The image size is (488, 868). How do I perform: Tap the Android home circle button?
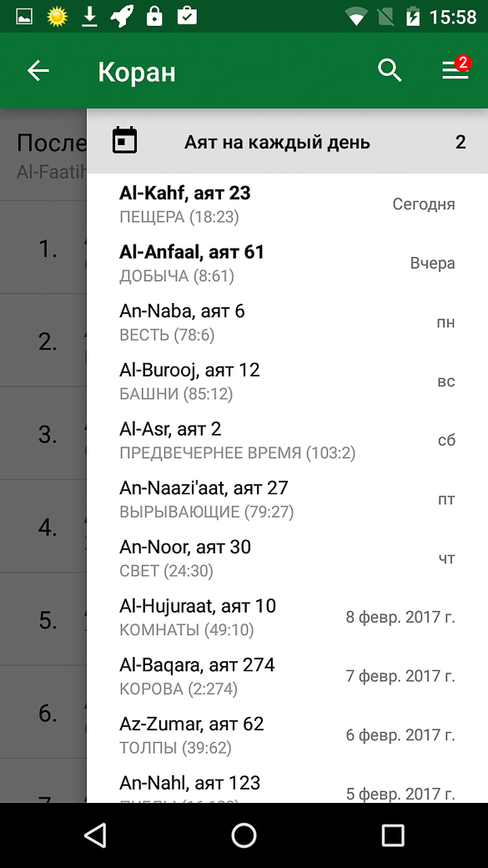point(244,835)
